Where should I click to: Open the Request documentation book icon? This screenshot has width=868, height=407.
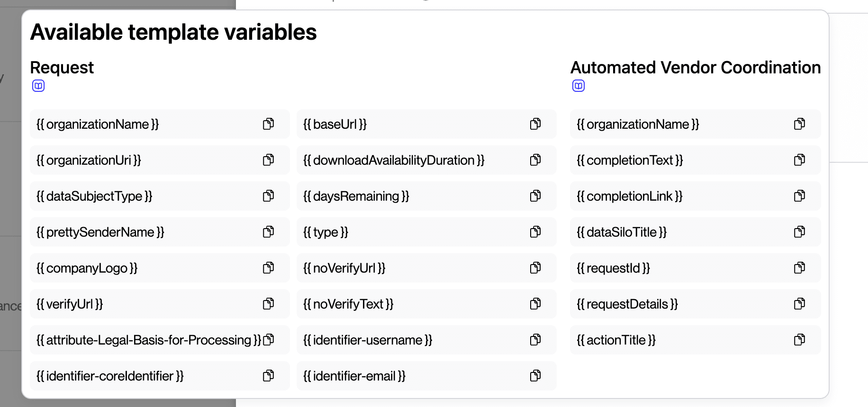tap(38, 86)
